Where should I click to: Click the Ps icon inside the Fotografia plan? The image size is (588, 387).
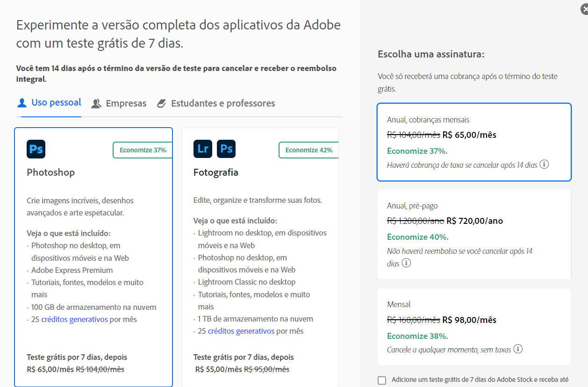coord(226,149)
